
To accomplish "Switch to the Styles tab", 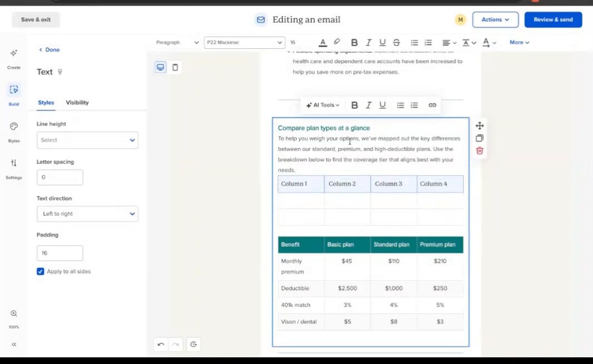I will [x=46, y=102].
